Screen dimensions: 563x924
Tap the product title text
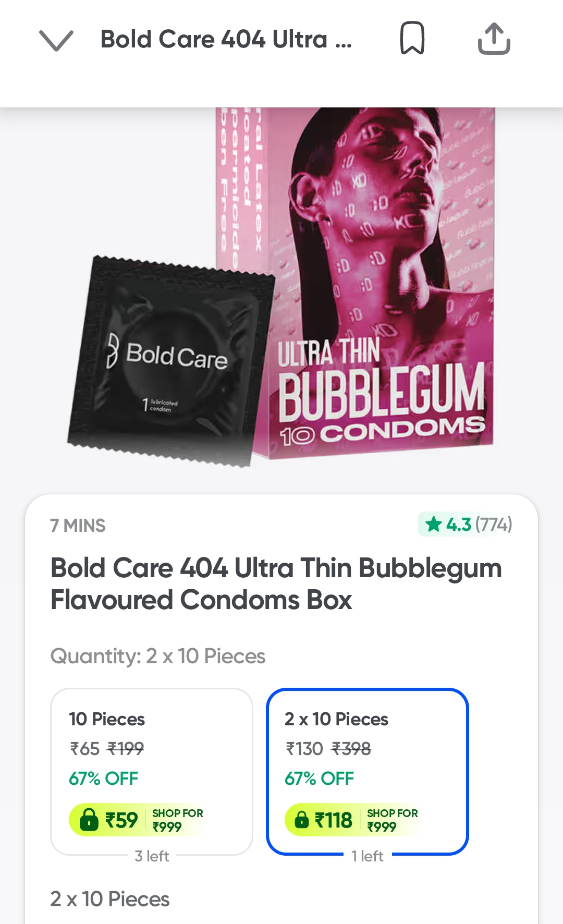point(276,583)
